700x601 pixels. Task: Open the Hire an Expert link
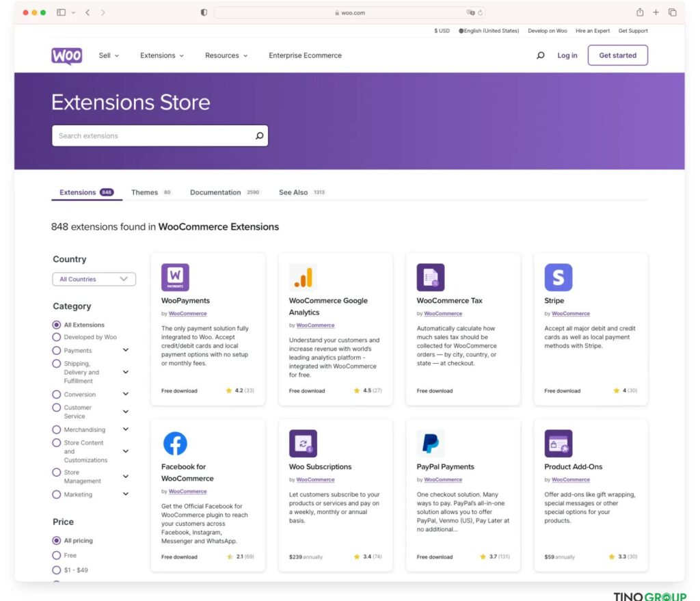point(593,31)
